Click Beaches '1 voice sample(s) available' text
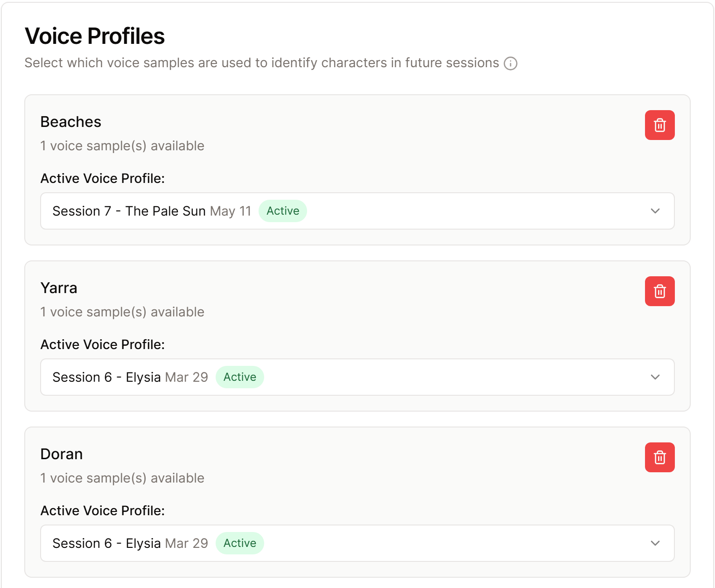This screenshot has height=588, width=715. pyautogui.click(x=122, y=146)
